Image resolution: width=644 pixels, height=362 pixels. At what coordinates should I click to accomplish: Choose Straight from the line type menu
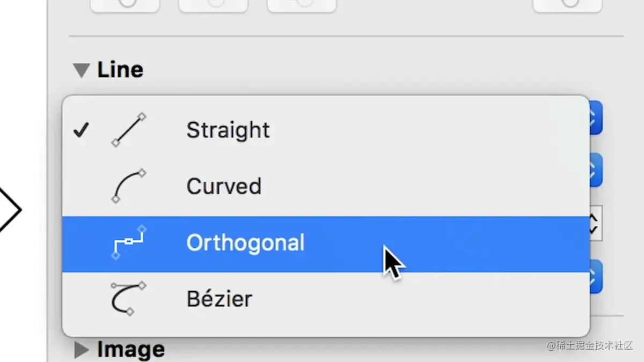coord(326,130)
